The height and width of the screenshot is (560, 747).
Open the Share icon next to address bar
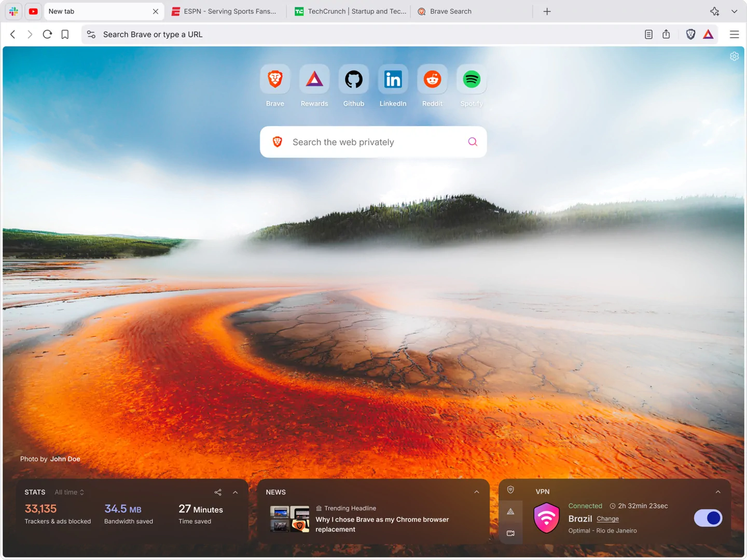tap(666, 34)
